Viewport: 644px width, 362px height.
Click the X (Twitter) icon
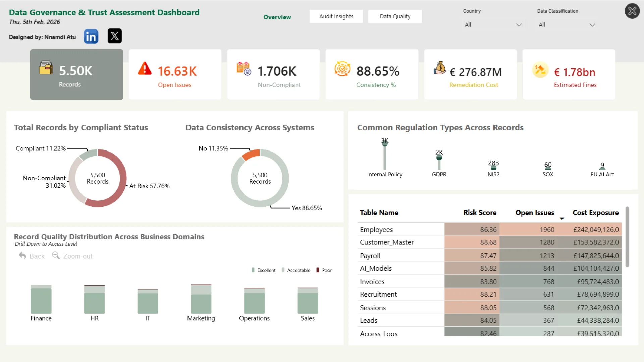click(114, 36)
